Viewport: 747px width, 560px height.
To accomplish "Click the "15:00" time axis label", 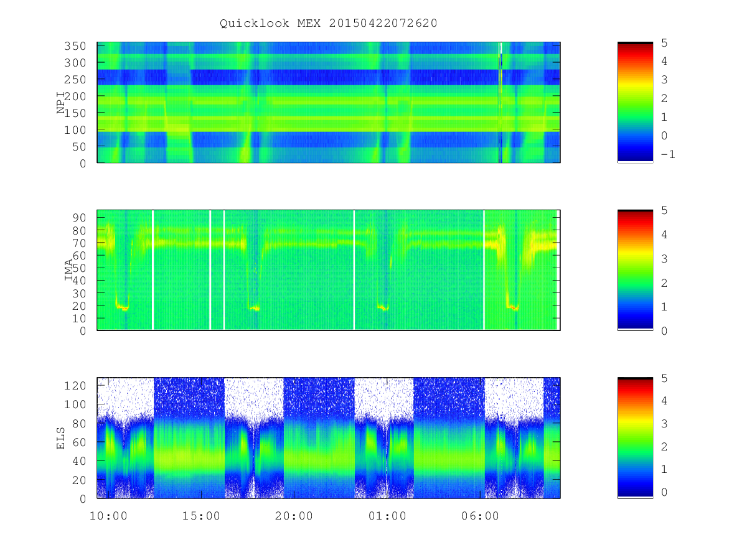I will pyautogui.click(x=201, y=516).
